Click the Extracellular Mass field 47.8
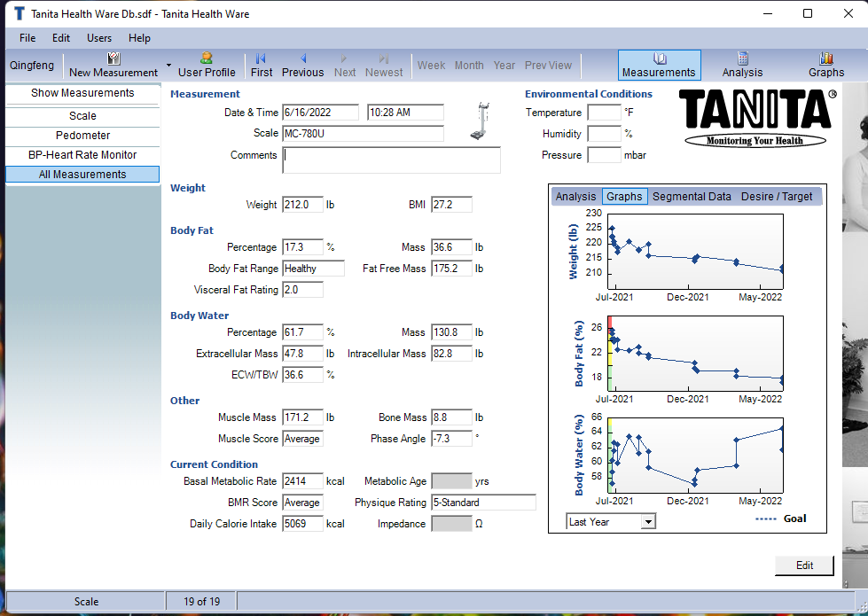Screen dimensions: 868x616 coord(303,354)
